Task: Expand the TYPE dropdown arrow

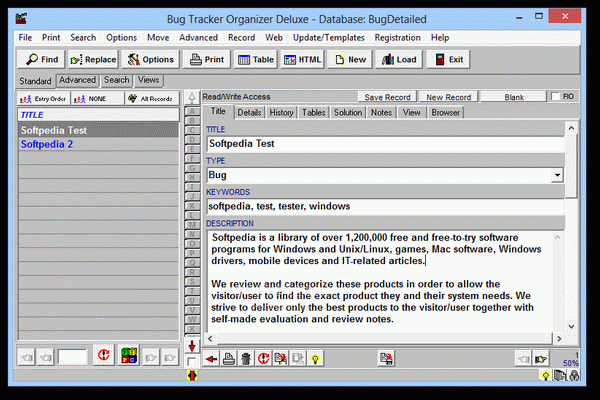Action: coord(557,175)
